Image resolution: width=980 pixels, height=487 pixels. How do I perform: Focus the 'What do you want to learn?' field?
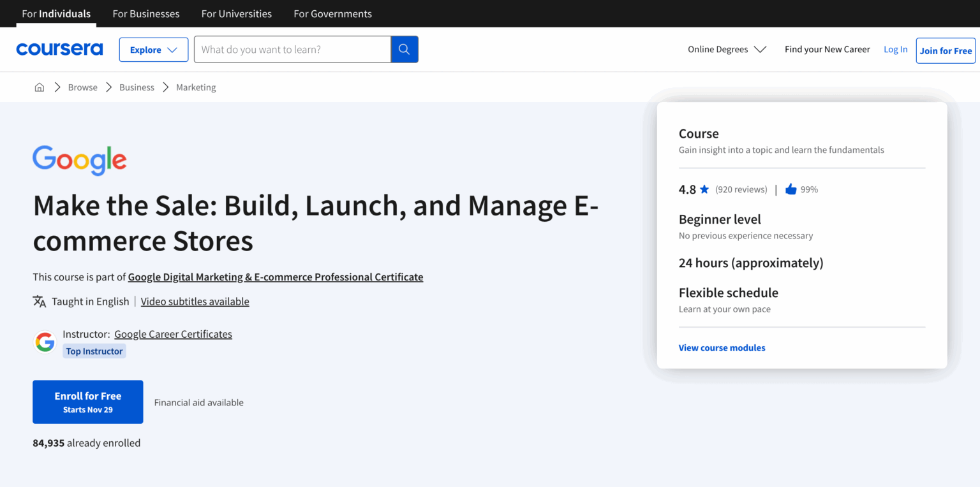tap(292, 49)
